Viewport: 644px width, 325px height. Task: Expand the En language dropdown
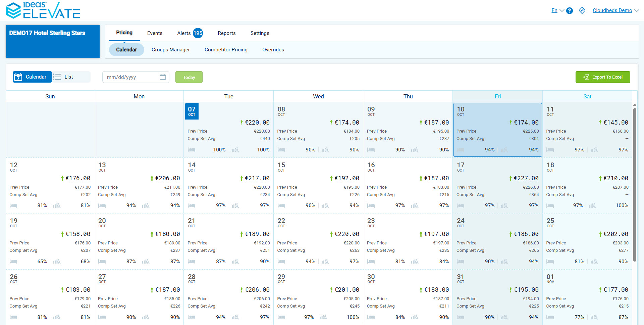pos(558,10)
